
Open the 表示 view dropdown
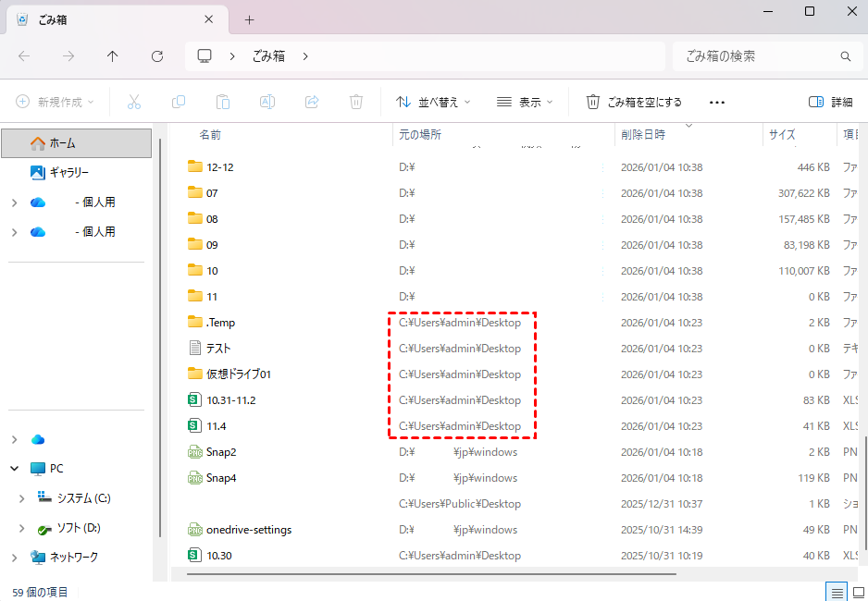tap(525, 102)
